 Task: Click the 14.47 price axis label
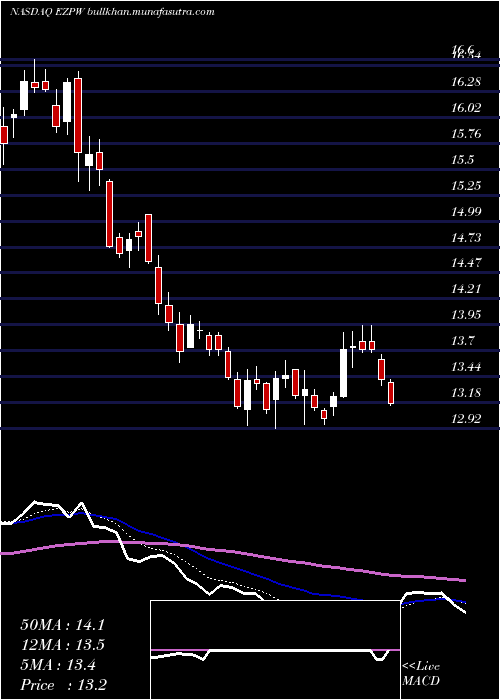click(x=466, y=263)
